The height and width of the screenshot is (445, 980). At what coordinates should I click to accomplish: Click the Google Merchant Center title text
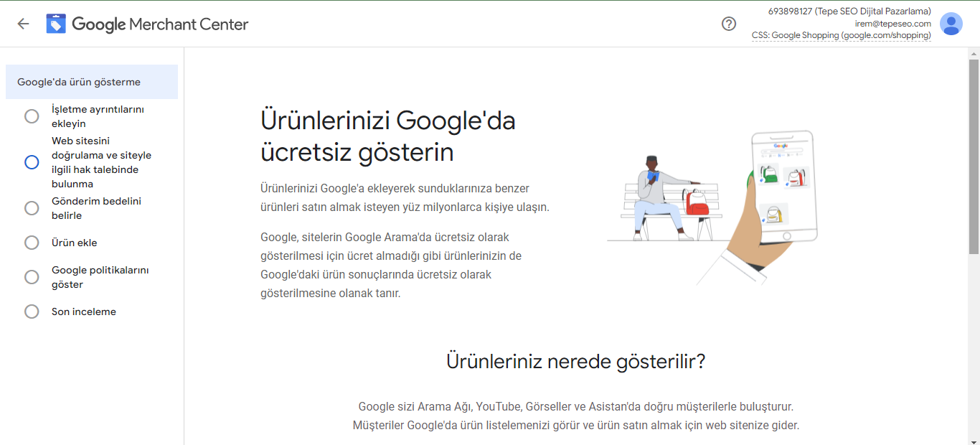(x=160, y=24)
